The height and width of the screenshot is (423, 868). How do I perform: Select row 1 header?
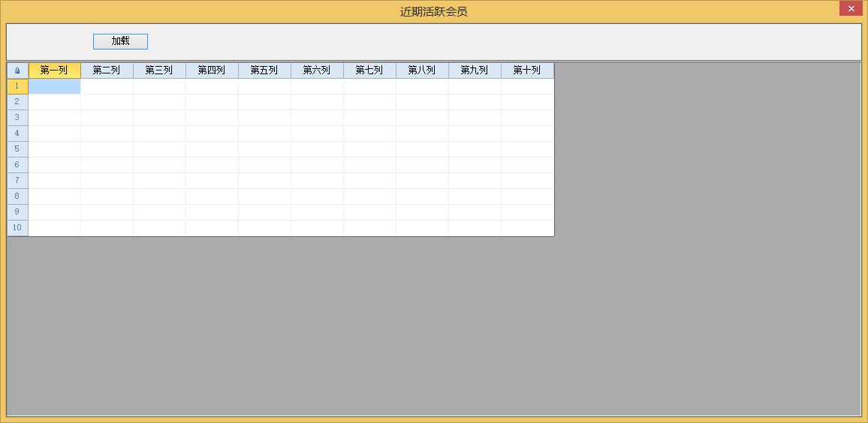tap(17, 86)
